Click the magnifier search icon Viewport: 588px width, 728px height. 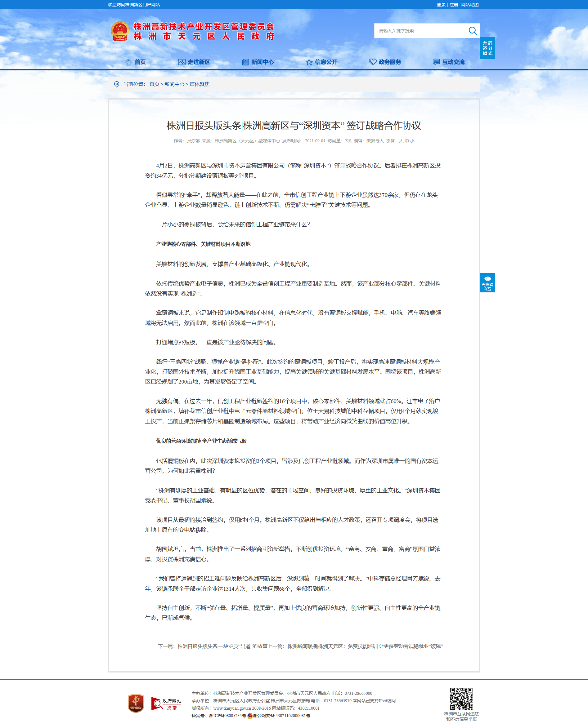pyautogui.click(x=473, y=31)
